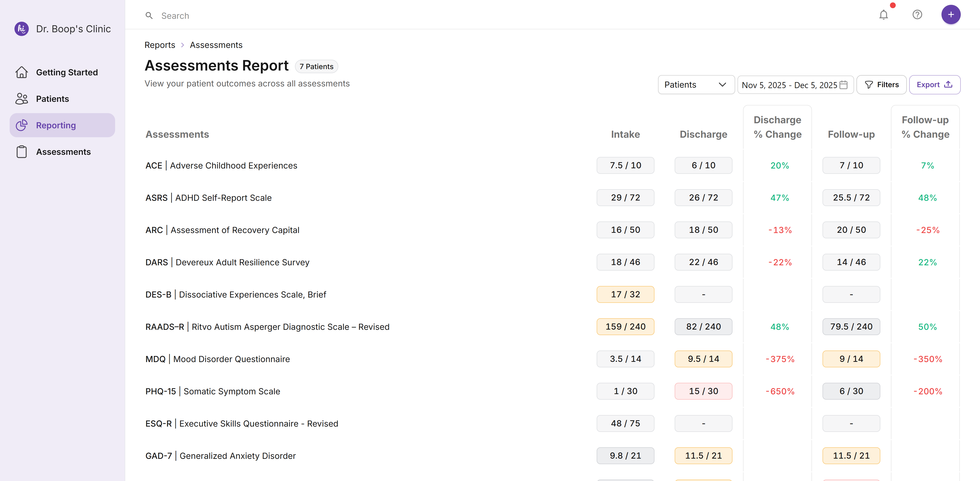Screen dimensions: 980x481
Task: Click the Reporting pie chart icon
Action: [x=22, y=125]
